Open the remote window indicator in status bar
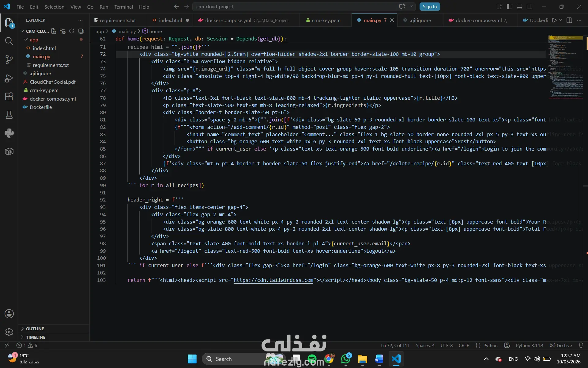Viewport: 588px width, 368px height. [7, 345]
